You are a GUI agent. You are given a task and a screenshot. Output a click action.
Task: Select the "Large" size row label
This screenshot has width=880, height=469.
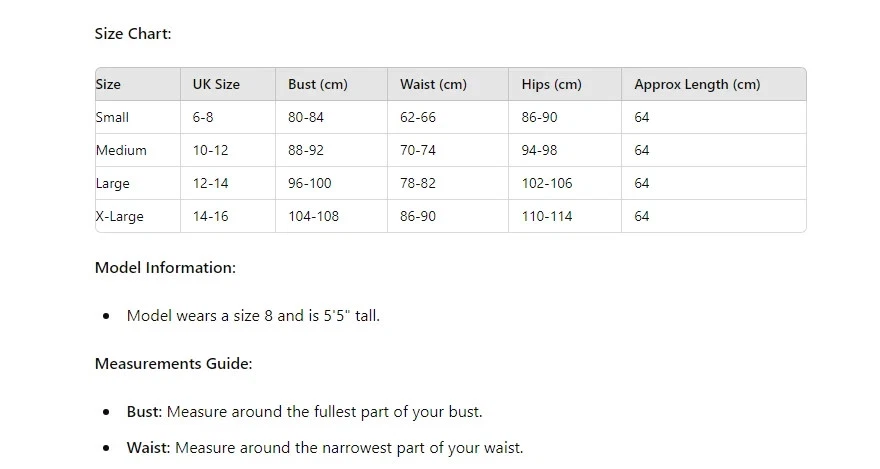113,184
